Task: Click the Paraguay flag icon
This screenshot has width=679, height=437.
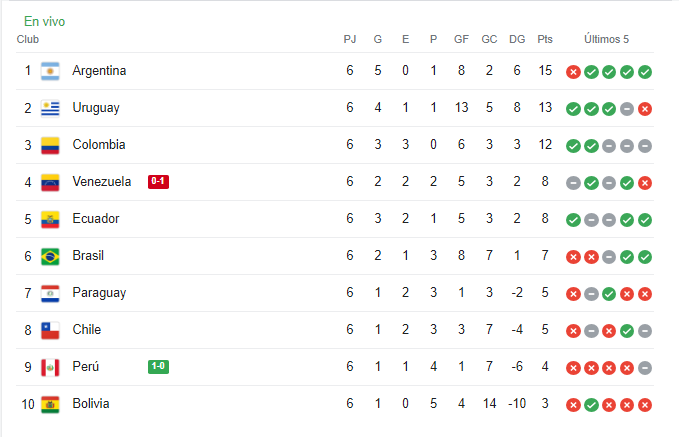Action: (x=50, y=293)
